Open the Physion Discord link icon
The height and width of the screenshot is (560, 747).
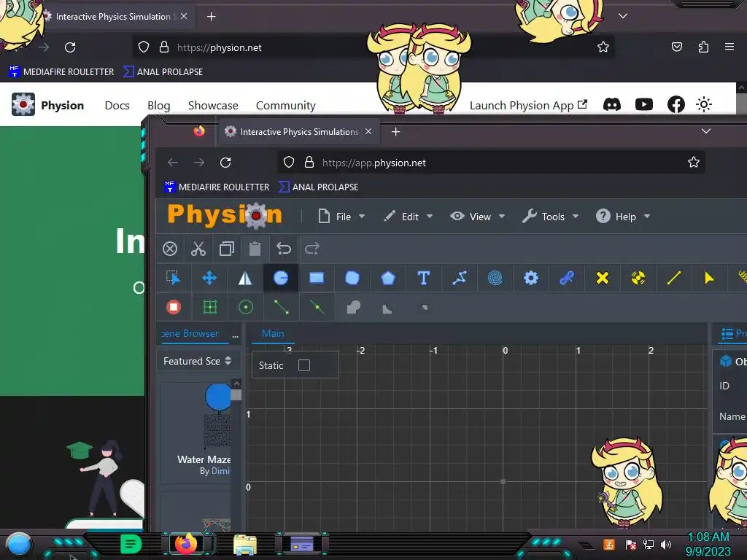pos(612,104)
